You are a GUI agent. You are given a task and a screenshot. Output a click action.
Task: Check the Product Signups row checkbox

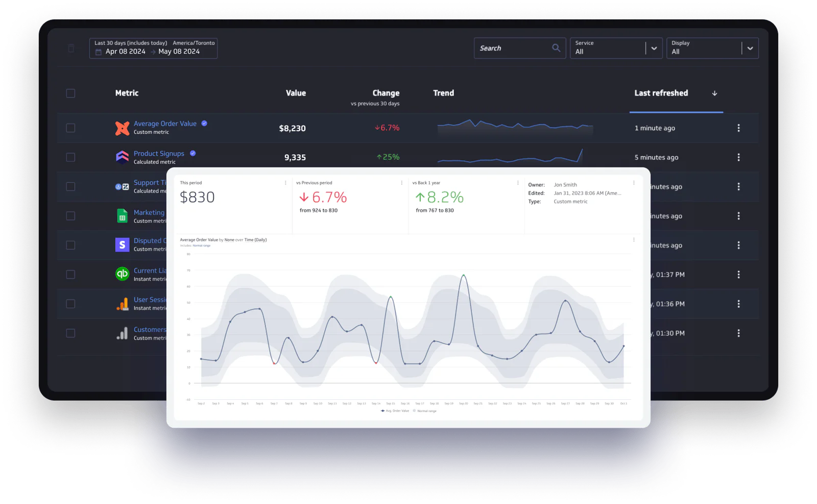pyautogui.click(x=70, y=157)
